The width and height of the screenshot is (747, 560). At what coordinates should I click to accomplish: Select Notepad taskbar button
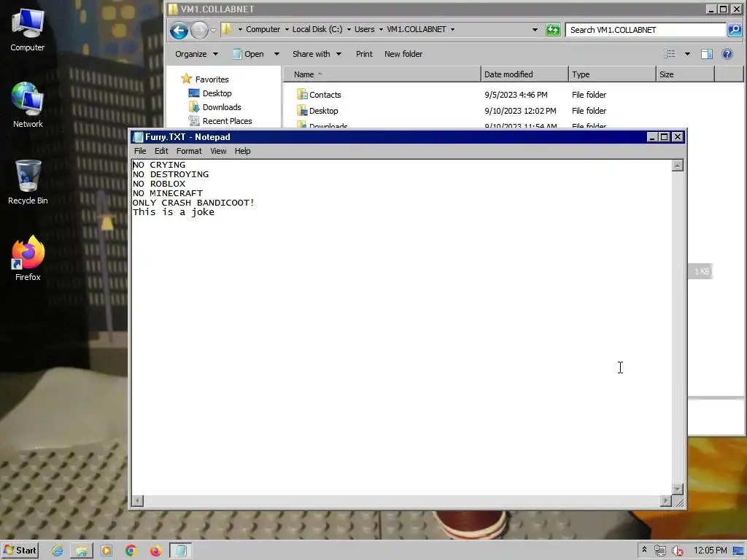click(181, 551)
